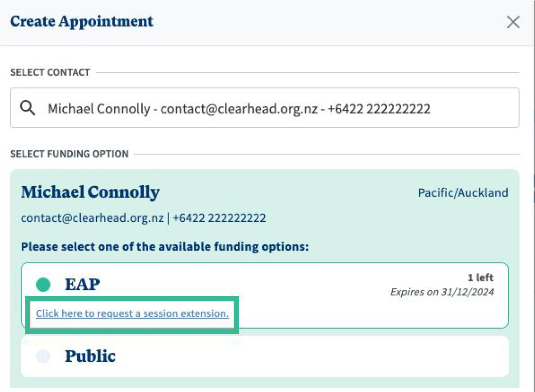Screen dimensions: 535x392
Task: Click the SELECT CONTACT section label
Action: (50, 72)
